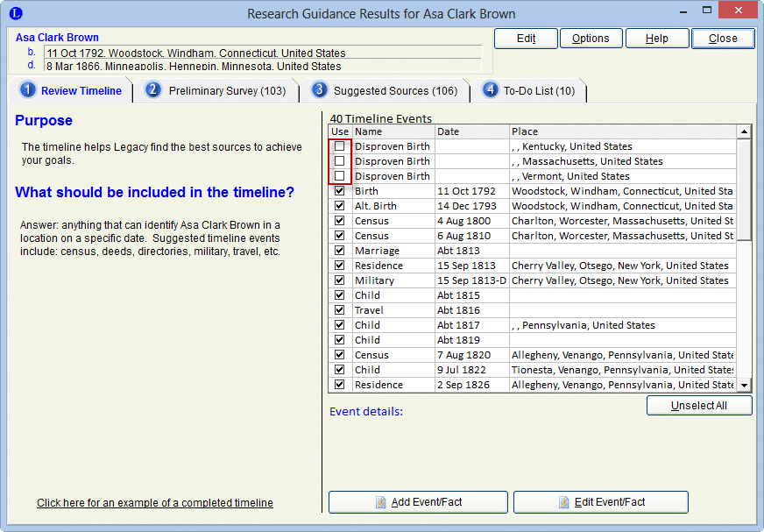Image resolution: width=764 pixels, height=532 pixels.
Task: Uncheck the Census 6 Aug 1810 checkbox
Action: [x=340, y=236]
